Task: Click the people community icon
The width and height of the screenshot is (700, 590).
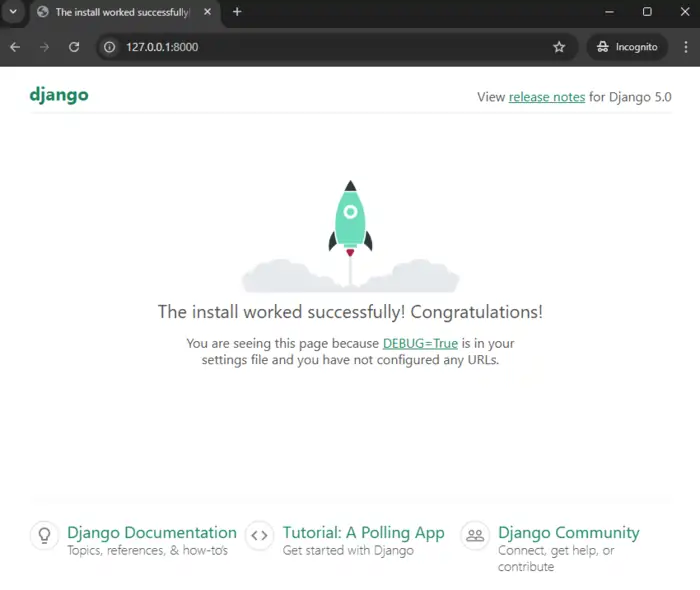Action: point(475,535)
